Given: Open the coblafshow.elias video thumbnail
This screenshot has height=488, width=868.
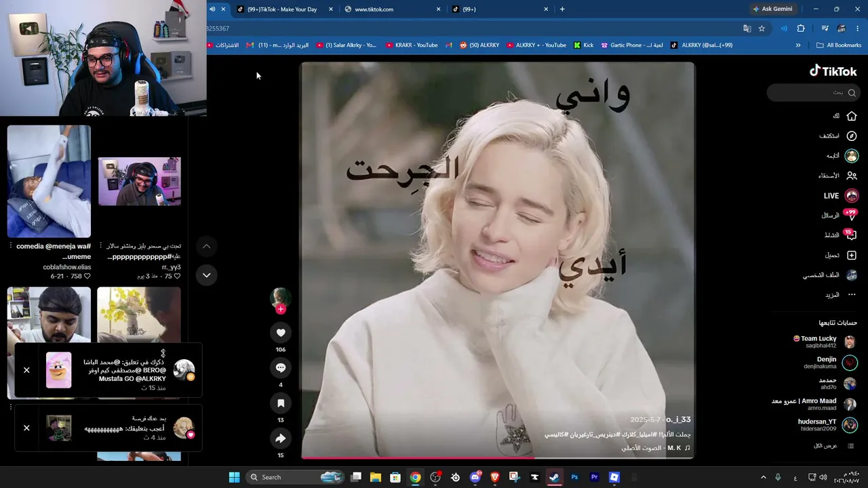Looking at the screenshot, I should (49, 181).
